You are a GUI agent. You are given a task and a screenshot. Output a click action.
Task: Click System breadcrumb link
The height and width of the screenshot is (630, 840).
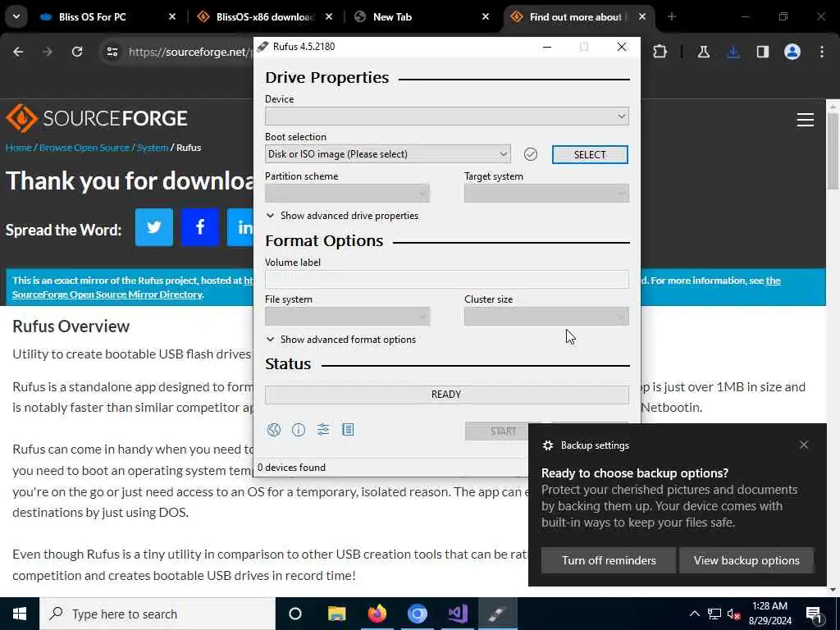tap(152, 148)
